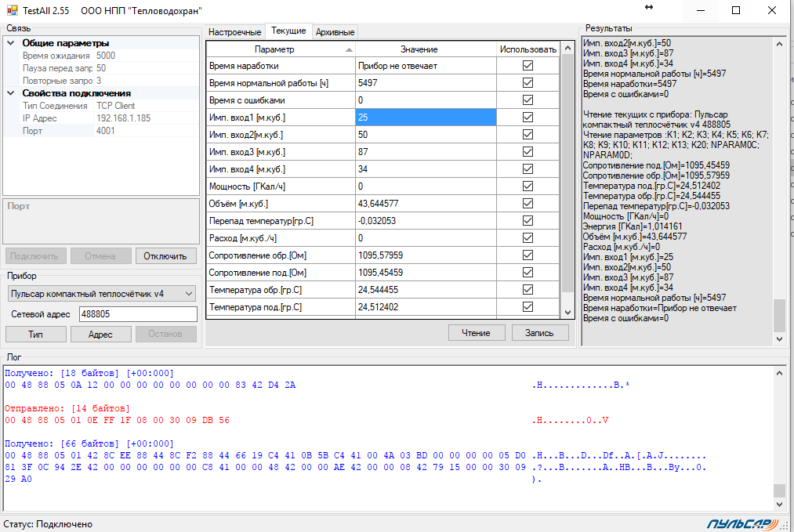Toggle checkbox for Температура обр. row
This screenshot has width=794, height=532.
[x=528, y=289]
